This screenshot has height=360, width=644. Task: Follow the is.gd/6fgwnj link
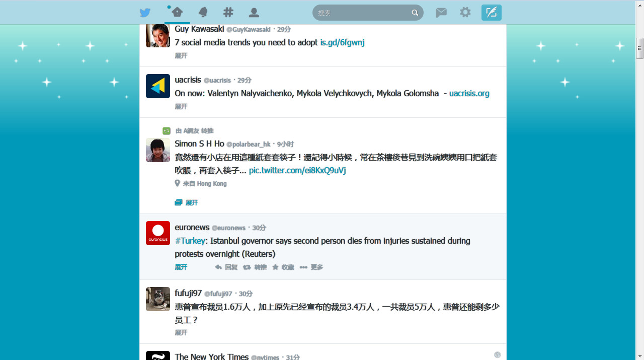pos(342,43)
